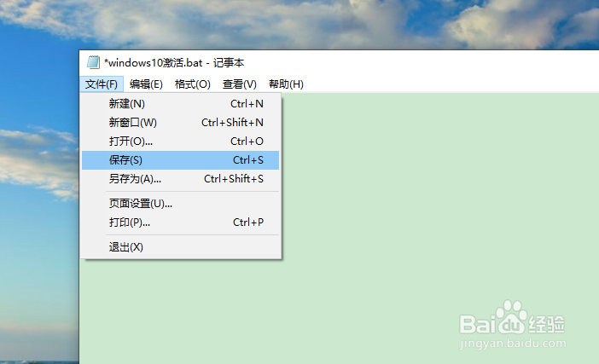Click the Notepad icon in title bar
The image size is (599, 364).
click(93, 62)
